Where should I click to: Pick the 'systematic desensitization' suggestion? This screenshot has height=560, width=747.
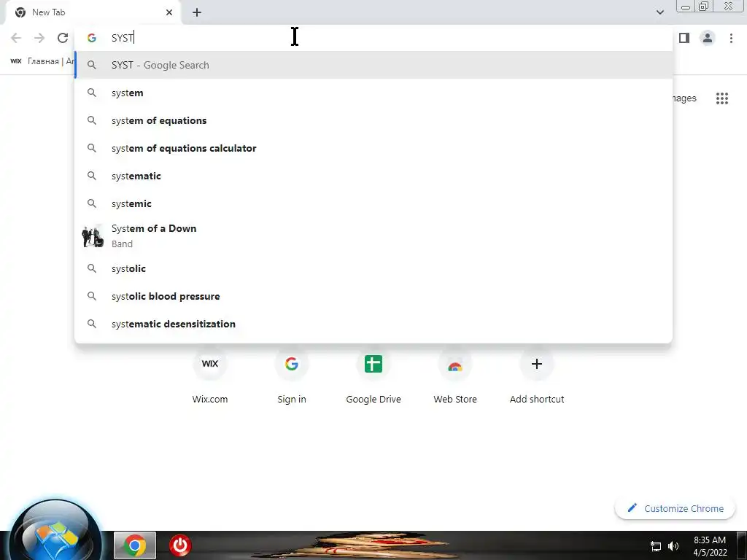[x=373, y=324]
